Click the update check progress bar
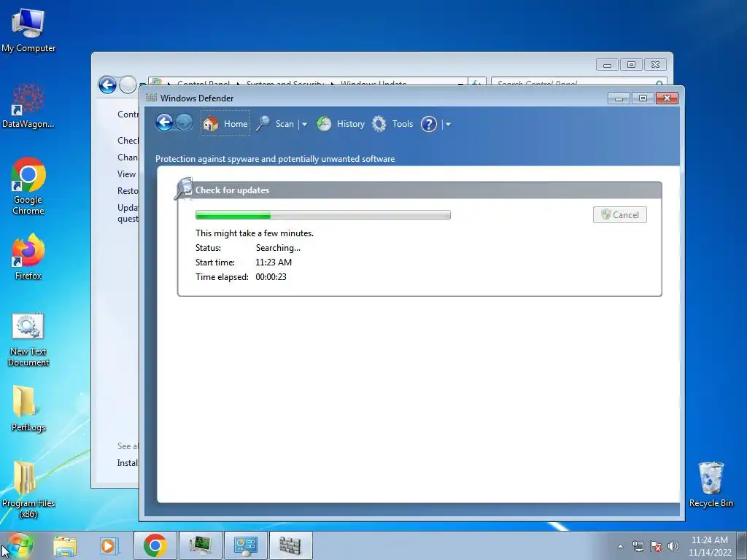Screen dimensions: 747x560 [x=322, y=215]
